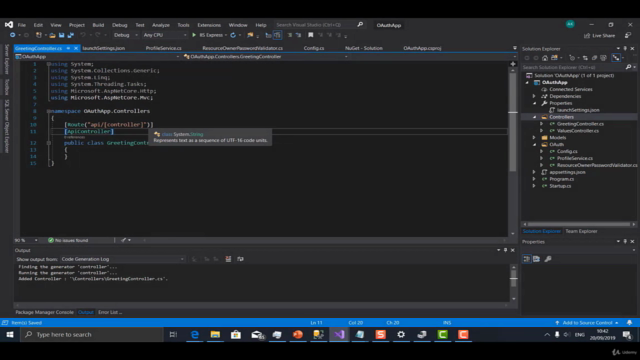Screen dimensions: 640x360
Task: Click the Save All toolbar icon
Action: click(x=71, y=35)
